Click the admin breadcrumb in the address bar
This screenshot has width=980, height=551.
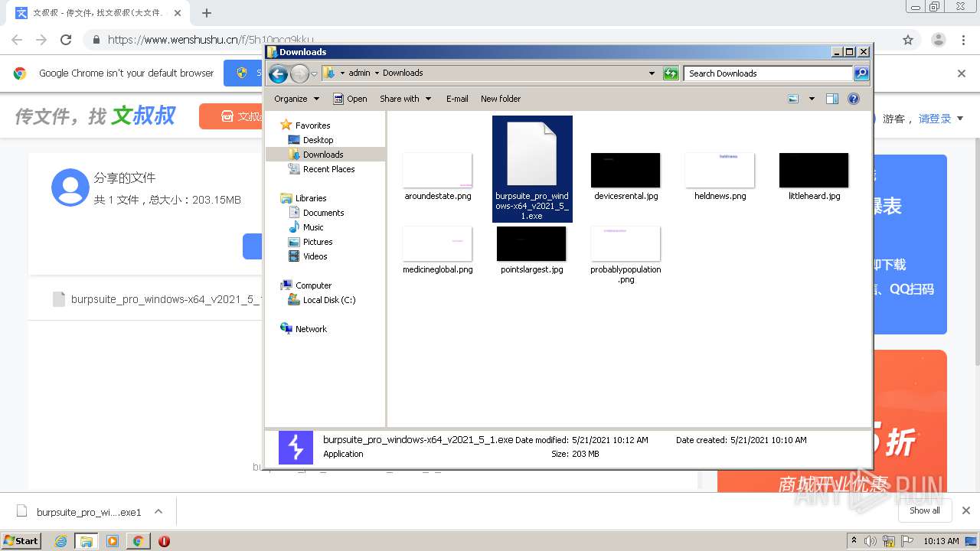click(x=359, y=73)
